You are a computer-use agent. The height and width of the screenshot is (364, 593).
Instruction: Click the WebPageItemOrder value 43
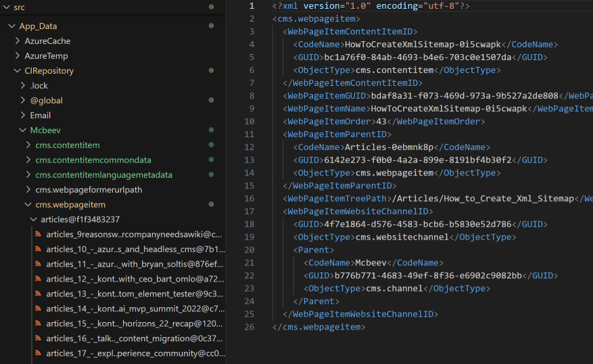click(x=381, y=122)
